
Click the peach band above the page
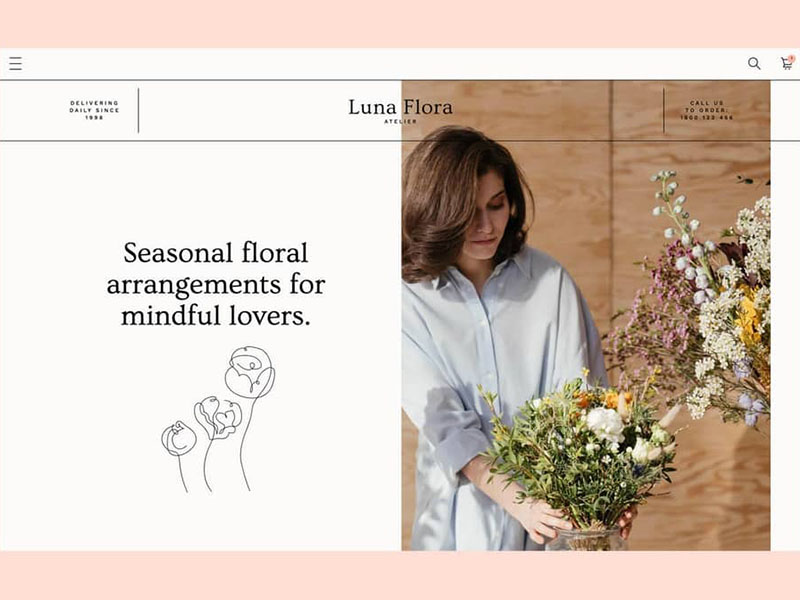point(400,24)
